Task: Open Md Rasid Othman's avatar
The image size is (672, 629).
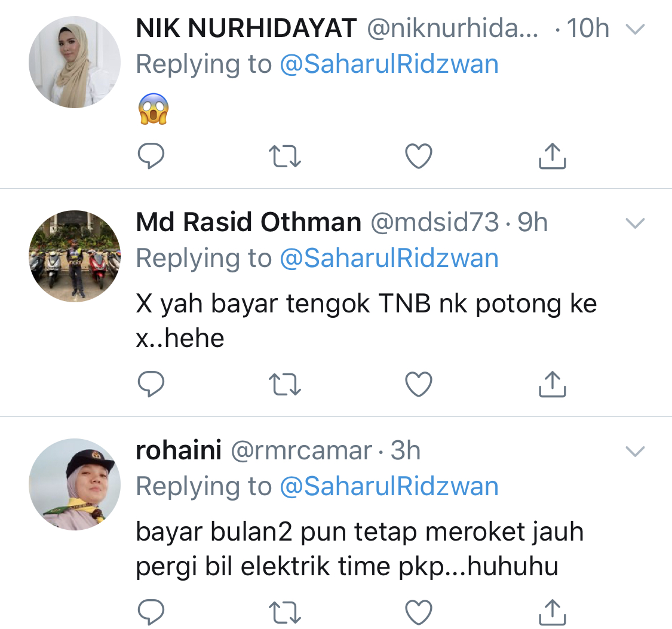Action: pos(75,256)
